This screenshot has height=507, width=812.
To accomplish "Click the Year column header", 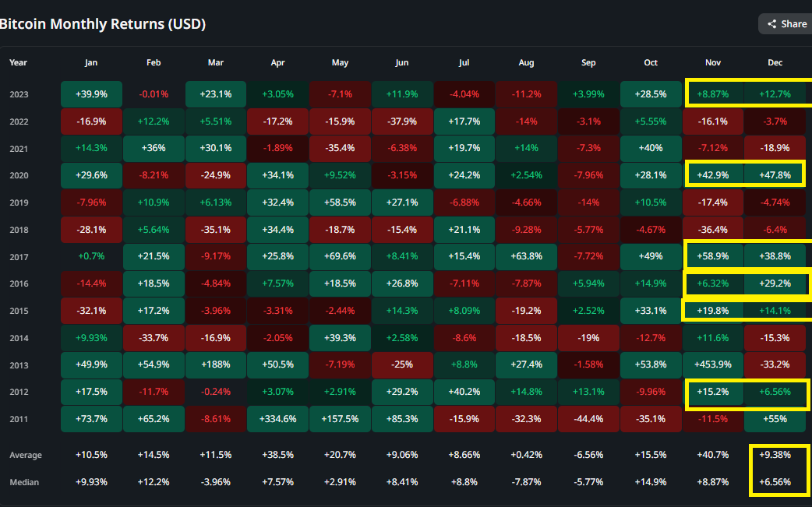I will 18,62.
